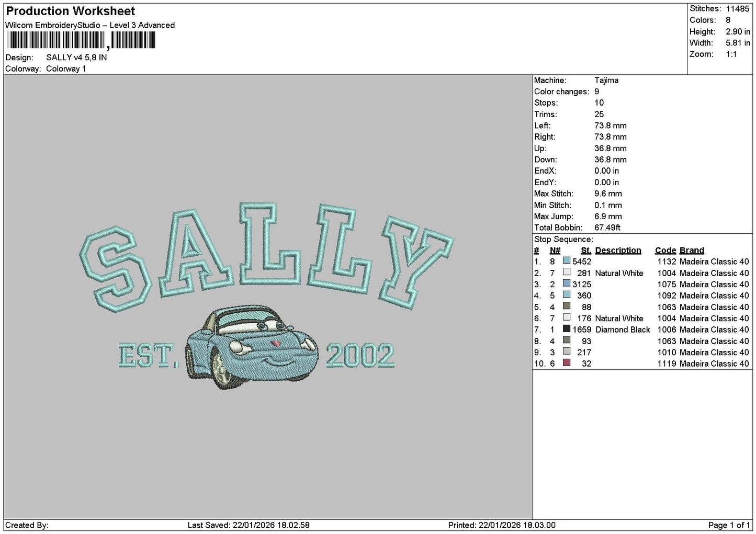Click the Machine value 'Tajima'
Viewport: 756px width, 534px height.
[606, 81]
